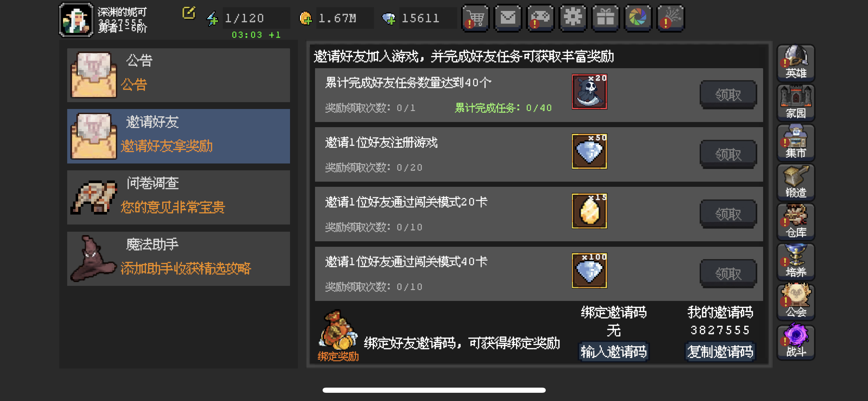868x401 pixels.
Task: Click the grim reaper reward thumbnail
Action: tap(589, 92)
